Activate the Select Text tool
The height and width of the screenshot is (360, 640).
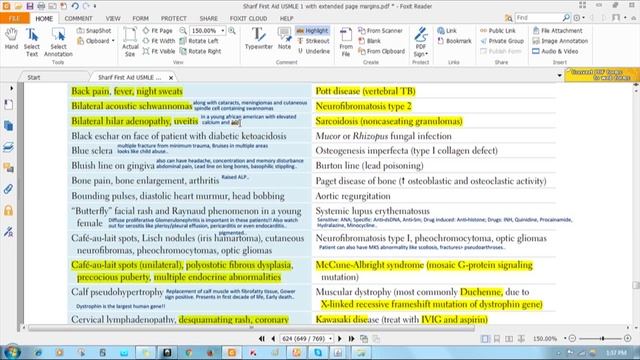pyautogui.click(x=31, y=42)
